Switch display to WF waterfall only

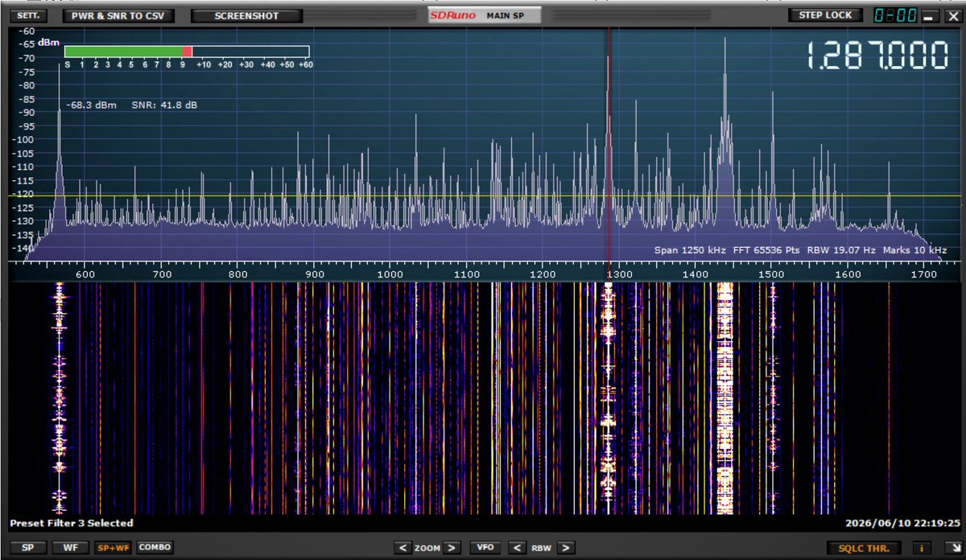coord(70,547)
